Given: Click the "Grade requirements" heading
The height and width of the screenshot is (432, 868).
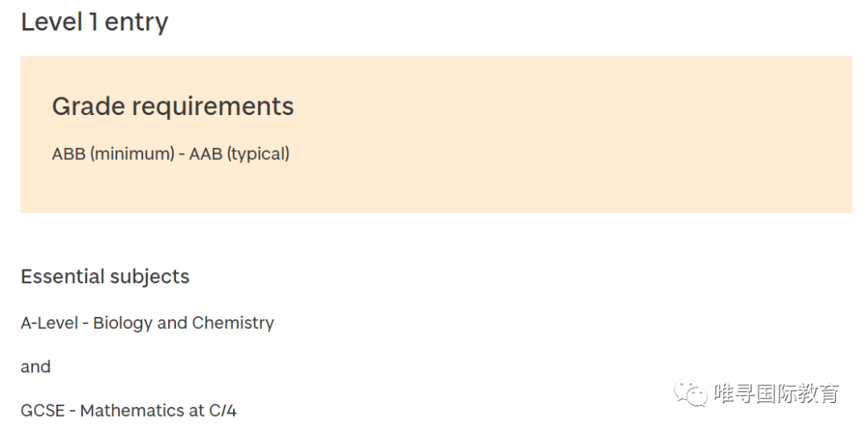Looking at the screenshot, I should 173,105.
